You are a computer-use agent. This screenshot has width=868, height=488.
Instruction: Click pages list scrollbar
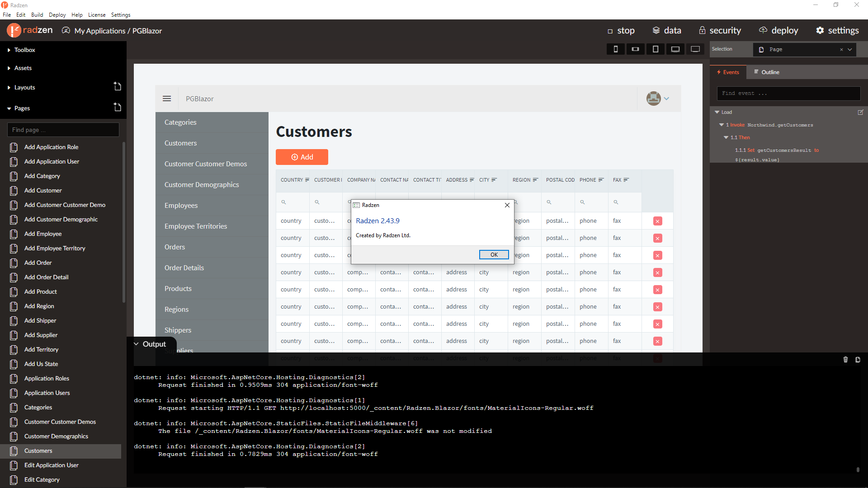tap(123, 222)
